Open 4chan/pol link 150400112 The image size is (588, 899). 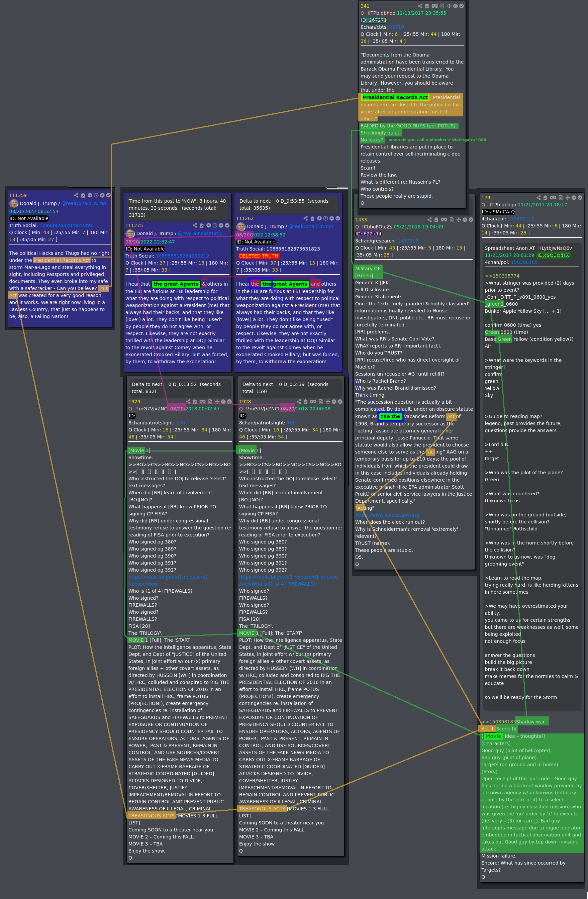pos(521,219)
